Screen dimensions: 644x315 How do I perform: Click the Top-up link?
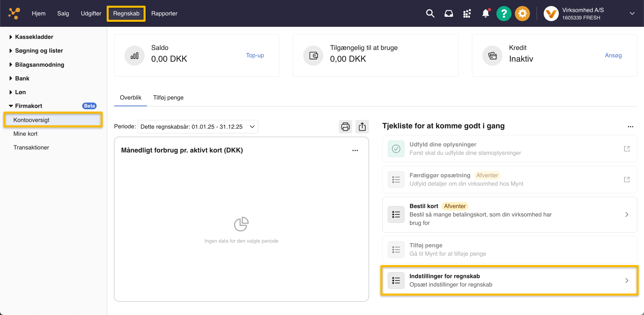coord(255,55)
